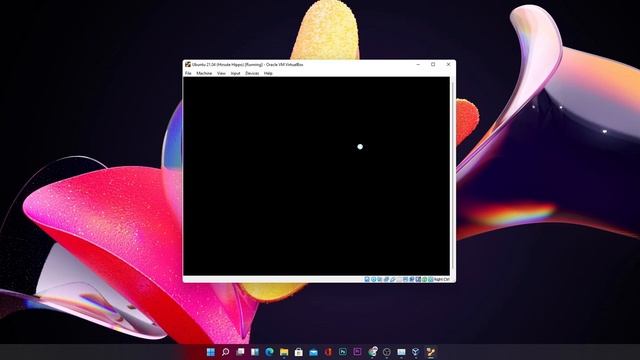Open the Machine menu
Image resolution: width=640 pixels, height=360 pixels.
pyautogui.click(x=204, y=73)
